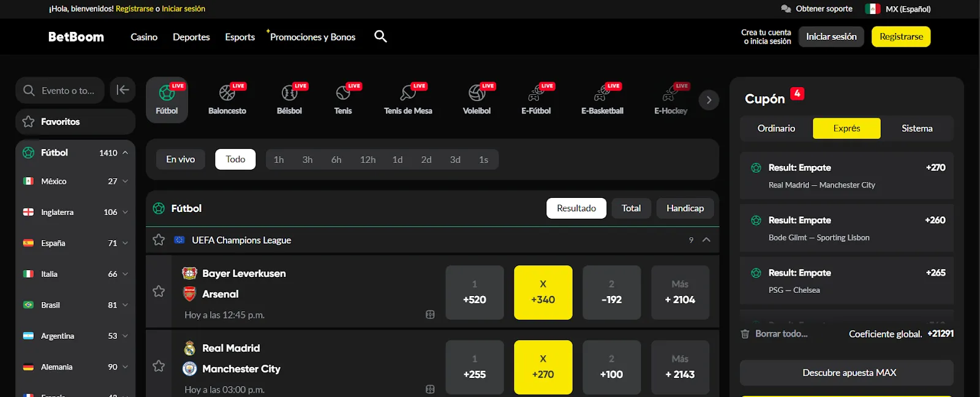
Task: Click the Real Madrid team crest
Action: coord(189,348)
